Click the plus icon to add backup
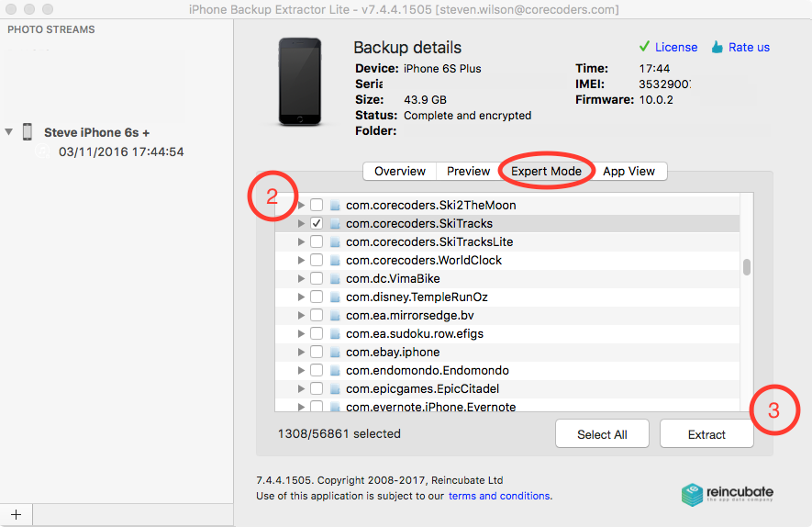The image size is (812, 527). pos(16,513)
